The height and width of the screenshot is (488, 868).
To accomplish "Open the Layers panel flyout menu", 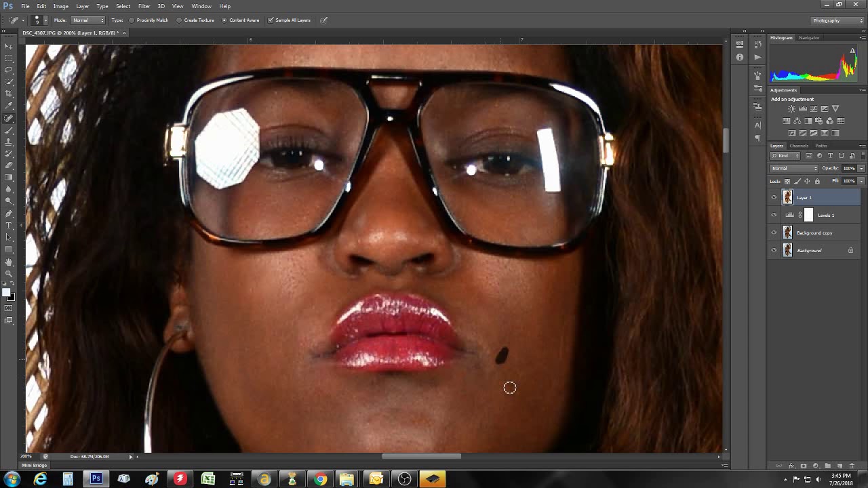I will tap(862, 146).
